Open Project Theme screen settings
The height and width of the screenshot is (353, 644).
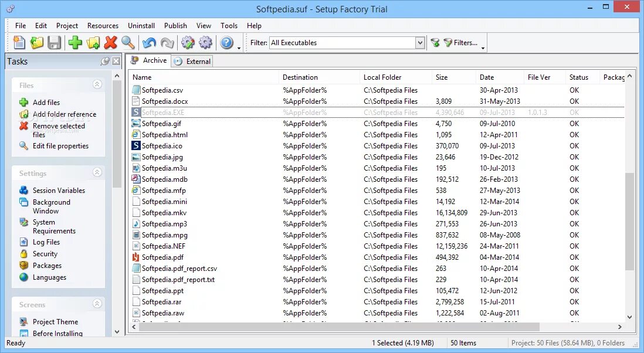[x=55, y=322]
